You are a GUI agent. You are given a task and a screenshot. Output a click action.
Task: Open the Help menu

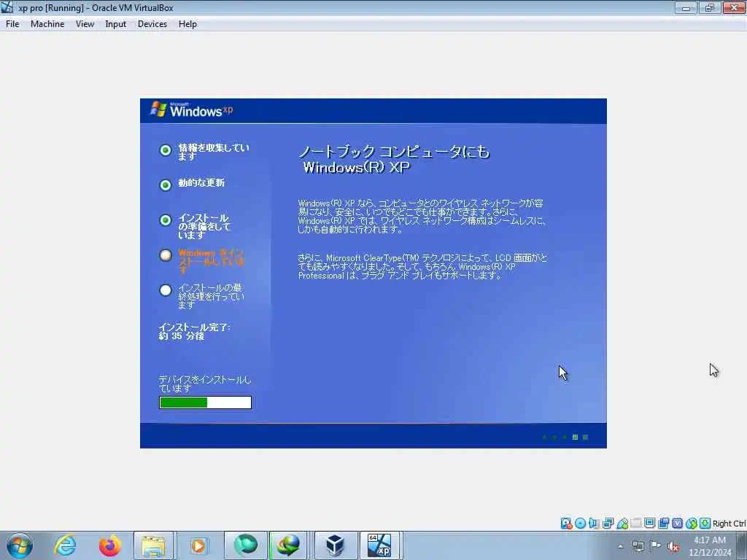187,24
